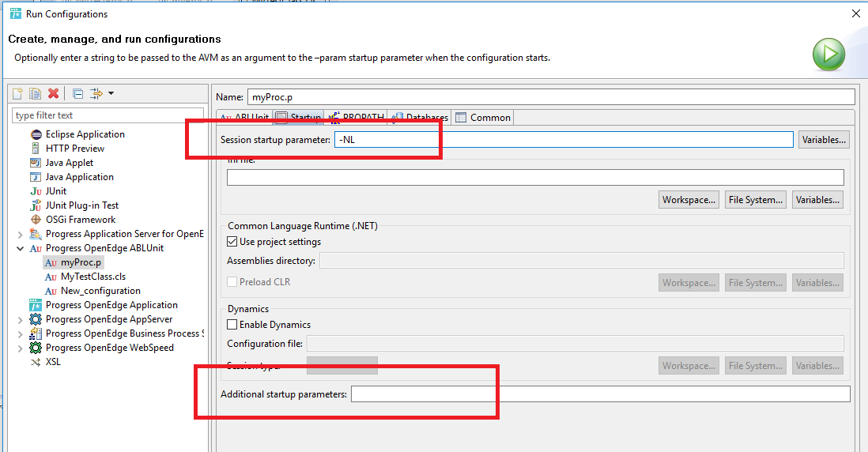Collapse the Progress OpenEdge ABLUnit node

pos(20,248)
